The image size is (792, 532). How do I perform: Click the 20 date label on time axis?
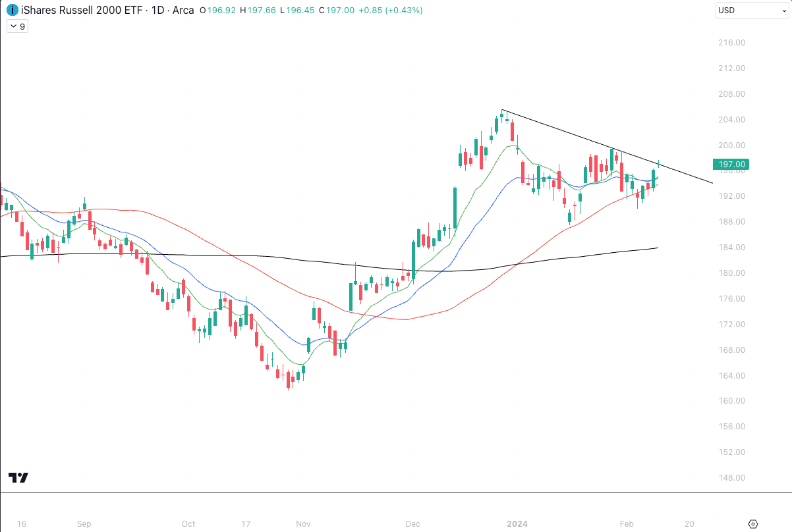[x=689, y=524]
